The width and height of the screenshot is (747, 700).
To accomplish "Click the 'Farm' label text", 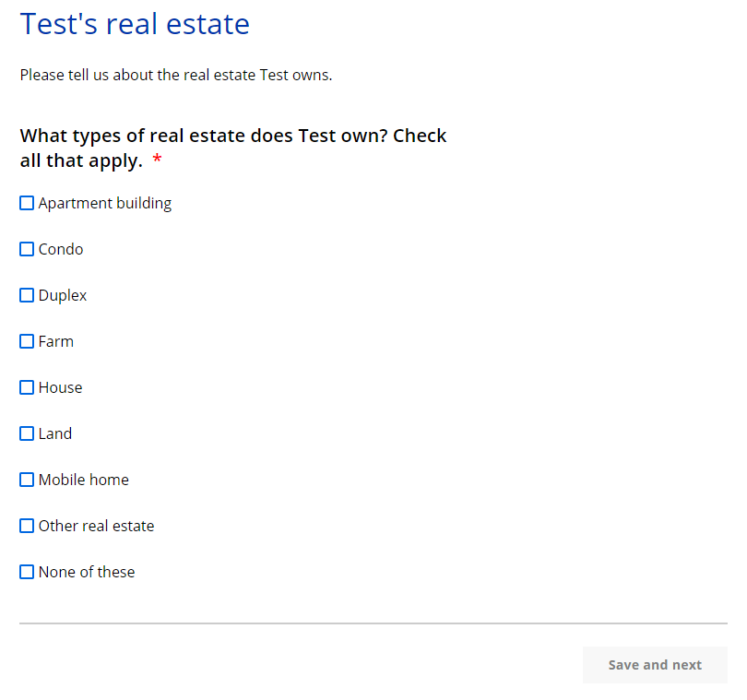I will [56, 341].
